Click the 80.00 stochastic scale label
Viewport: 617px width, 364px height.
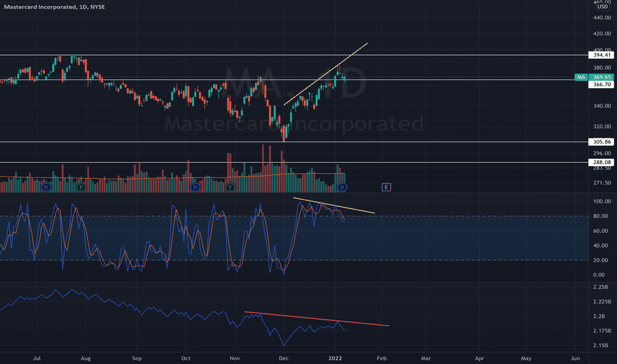point(600,216)
